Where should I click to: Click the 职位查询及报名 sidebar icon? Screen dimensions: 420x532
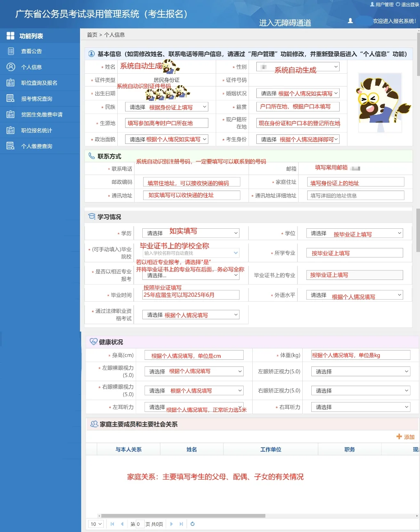10,82
